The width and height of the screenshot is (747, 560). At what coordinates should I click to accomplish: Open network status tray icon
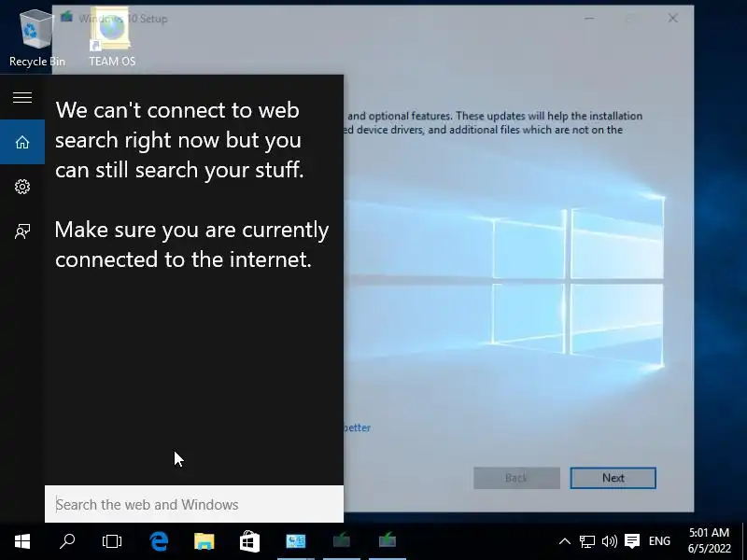tap(587, 541)
